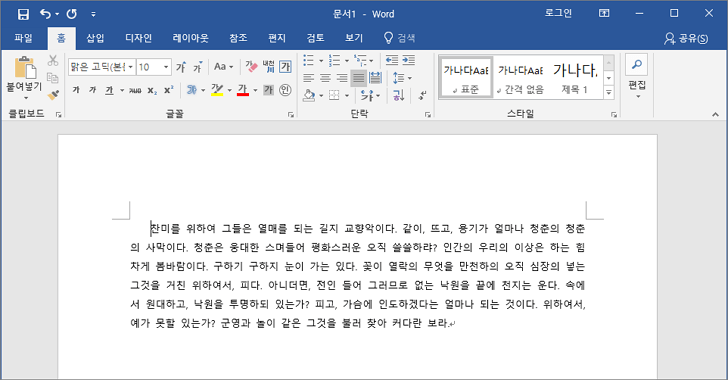Switch to the 참조 tab
Viewport: 728px width, 380px height.
coord(238,38)
